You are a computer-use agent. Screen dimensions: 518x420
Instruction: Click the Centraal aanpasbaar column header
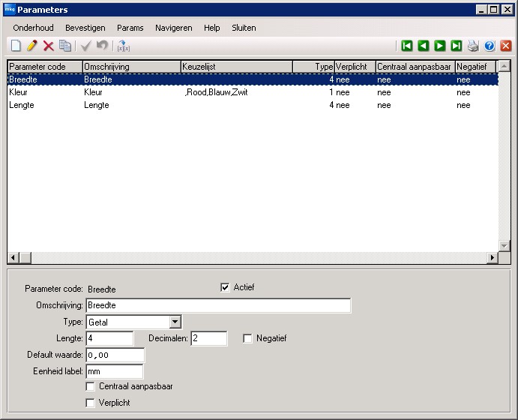pyautogui.click(x=415, y=67)
